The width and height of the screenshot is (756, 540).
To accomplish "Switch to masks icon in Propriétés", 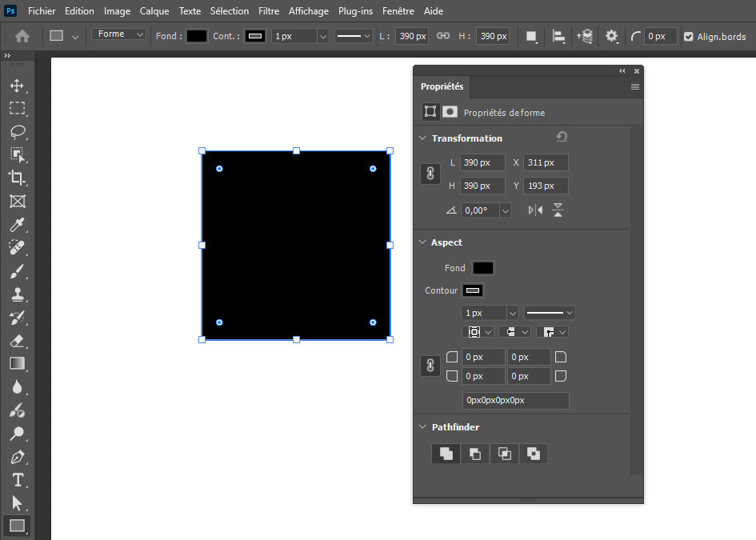I will (450, 112).
